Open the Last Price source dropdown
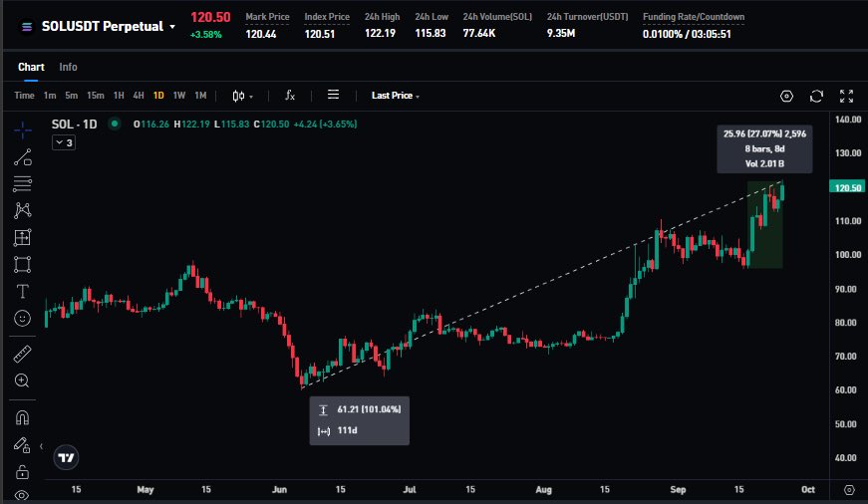 tap(396, 96)
